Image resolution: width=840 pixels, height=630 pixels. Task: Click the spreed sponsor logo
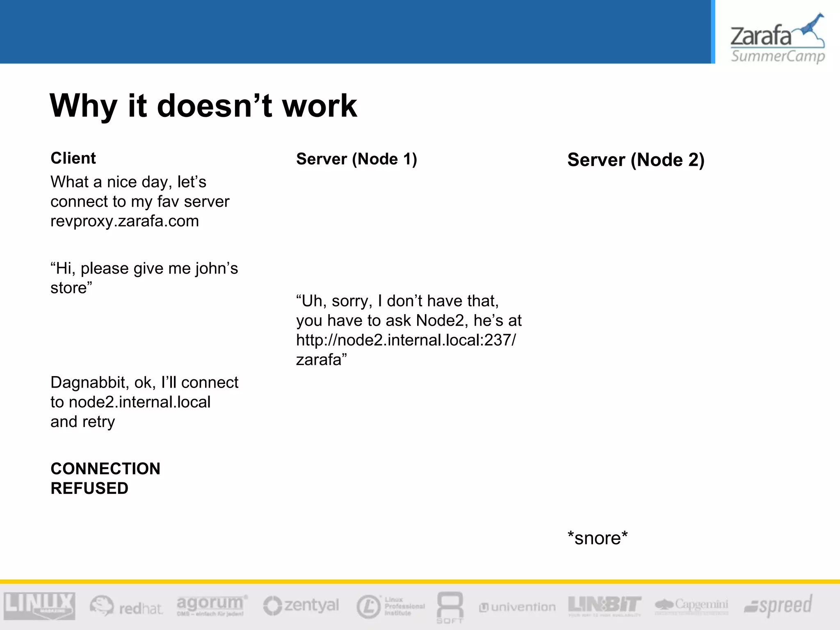778,605
